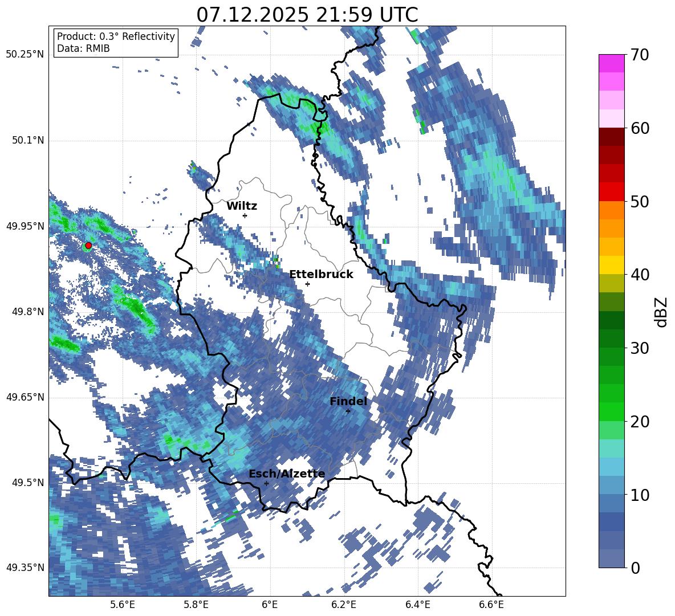
Task: Click the 30 colorbar tick label
Action: [640, 348]
